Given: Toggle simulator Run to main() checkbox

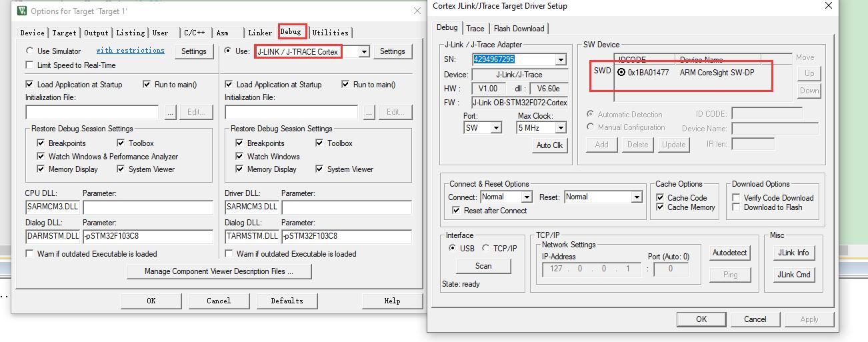Looking at the screenshot, I should 147,85.
